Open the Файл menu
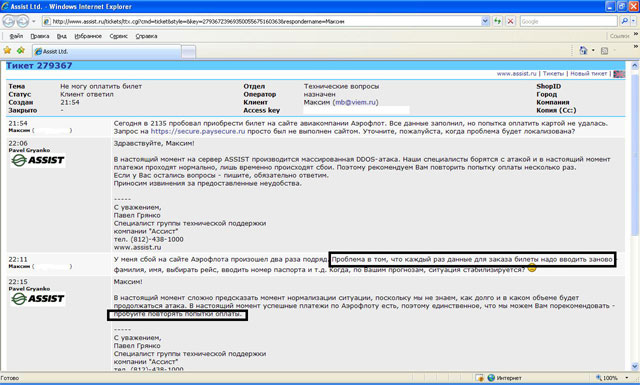This screenshot has width=640, height=385. pyautogui.click(x=16, y=36)
